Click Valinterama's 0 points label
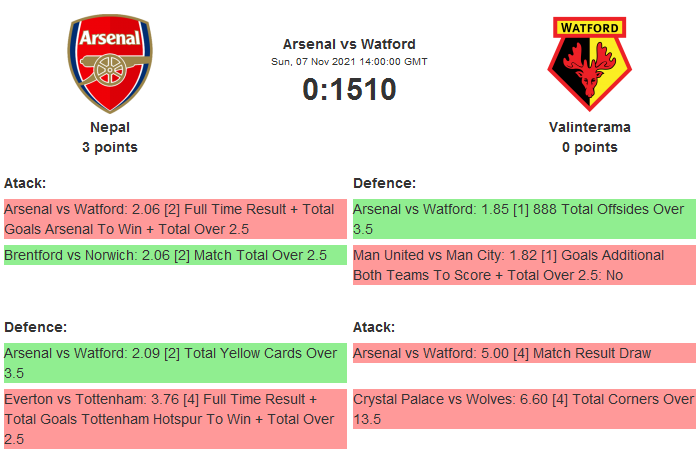This screenshot has width=700, height=460. coord(589,147)
